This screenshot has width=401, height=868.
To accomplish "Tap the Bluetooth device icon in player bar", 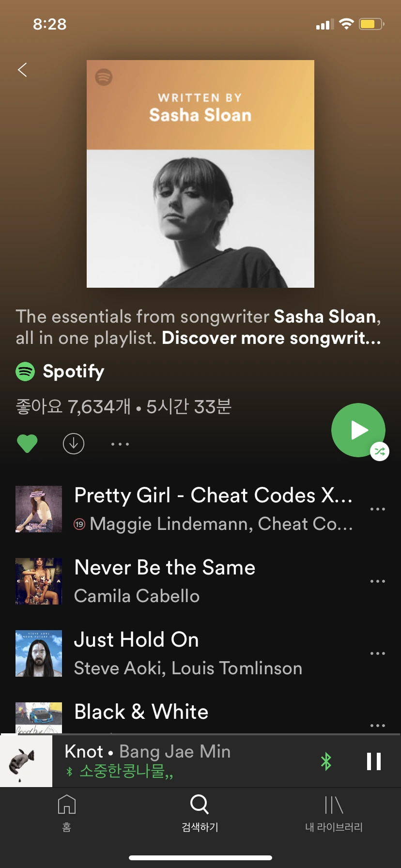I will point(326,761).
